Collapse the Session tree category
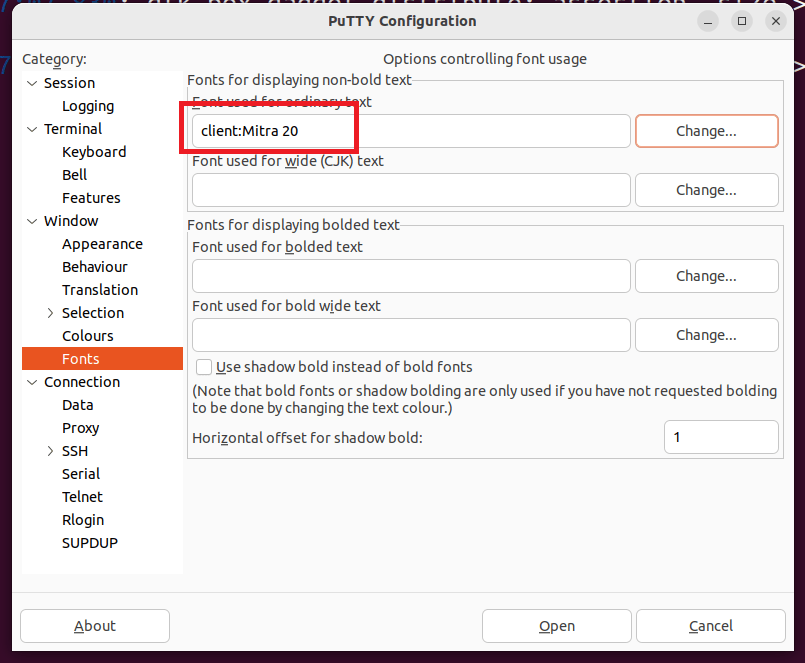Viewport: 805px width, 663px height. pyautogui.click(x=32, y=83)
